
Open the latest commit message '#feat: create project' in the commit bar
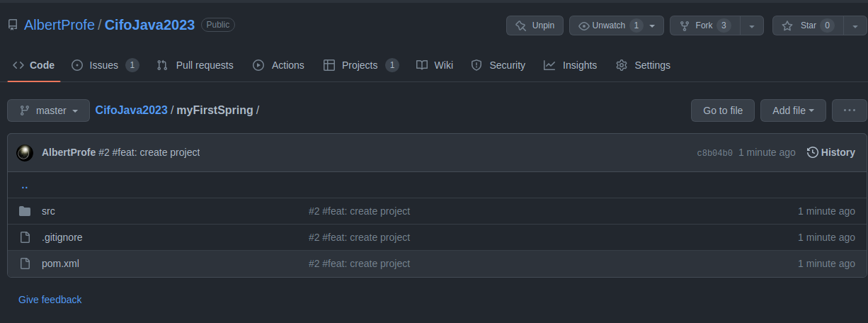coord(156,152)
